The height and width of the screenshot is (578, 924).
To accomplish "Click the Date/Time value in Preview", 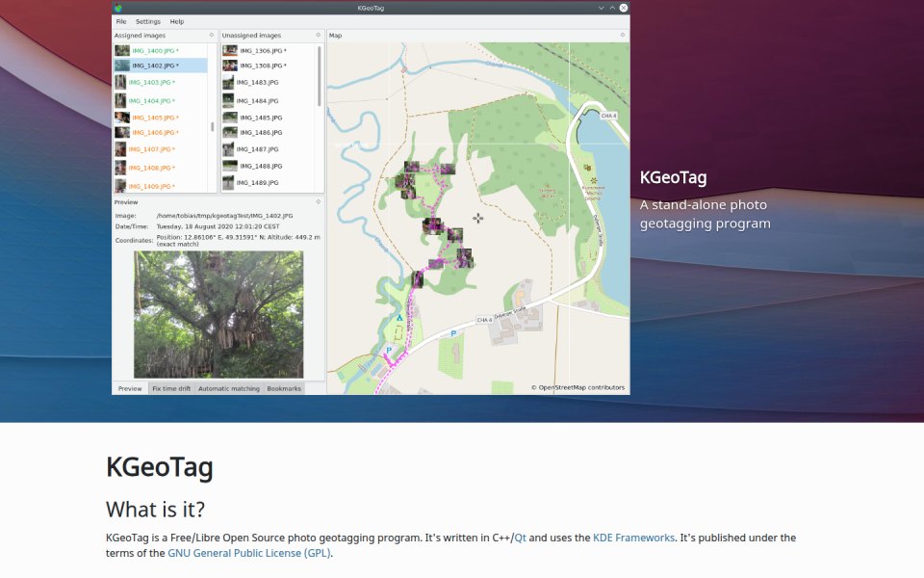I will point(218,226).
